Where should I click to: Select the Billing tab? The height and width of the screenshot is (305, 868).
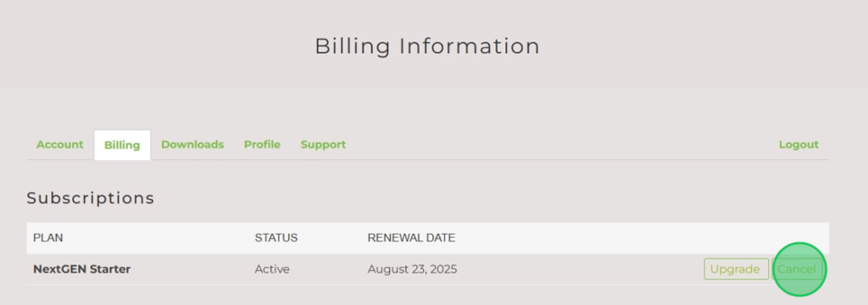click(x=122, y=145)
